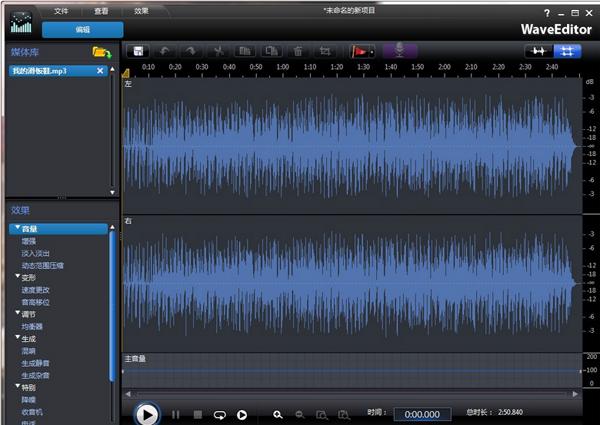Click the Crop tool icon
The image size is (600, 425).
pos(324,50)
